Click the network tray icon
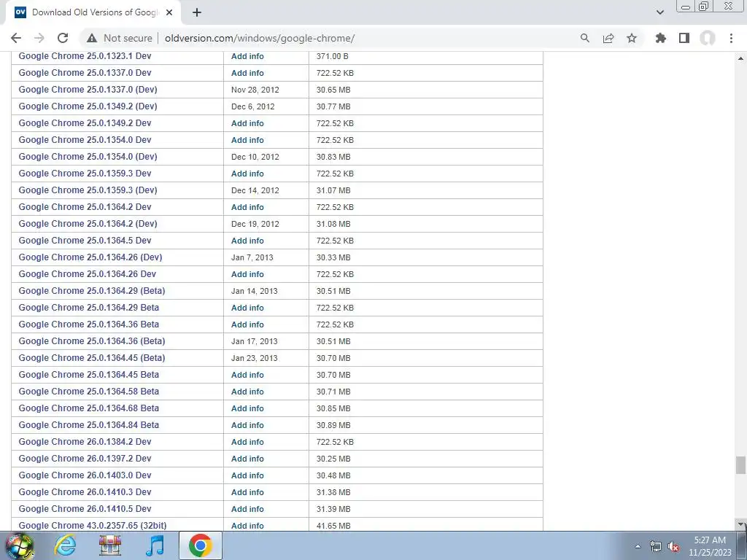The image size is (747, 560). [656, 547]
